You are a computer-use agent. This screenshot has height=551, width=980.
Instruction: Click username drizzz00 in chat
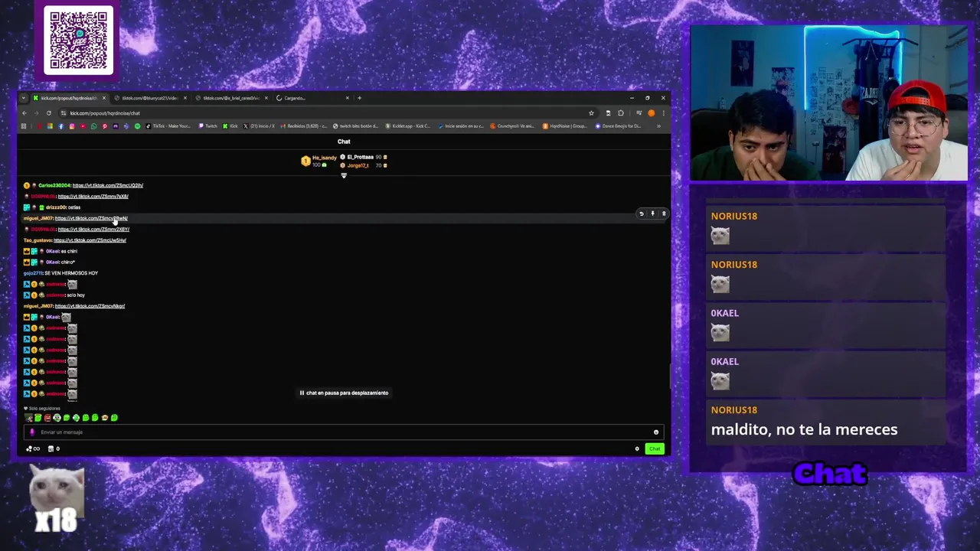(56, 207)
